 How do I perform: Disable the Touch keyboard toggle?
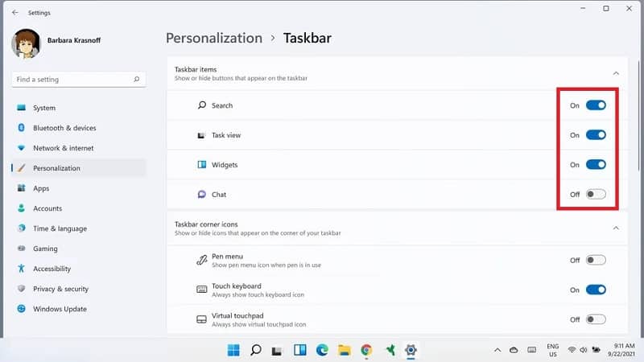(596, 290)
